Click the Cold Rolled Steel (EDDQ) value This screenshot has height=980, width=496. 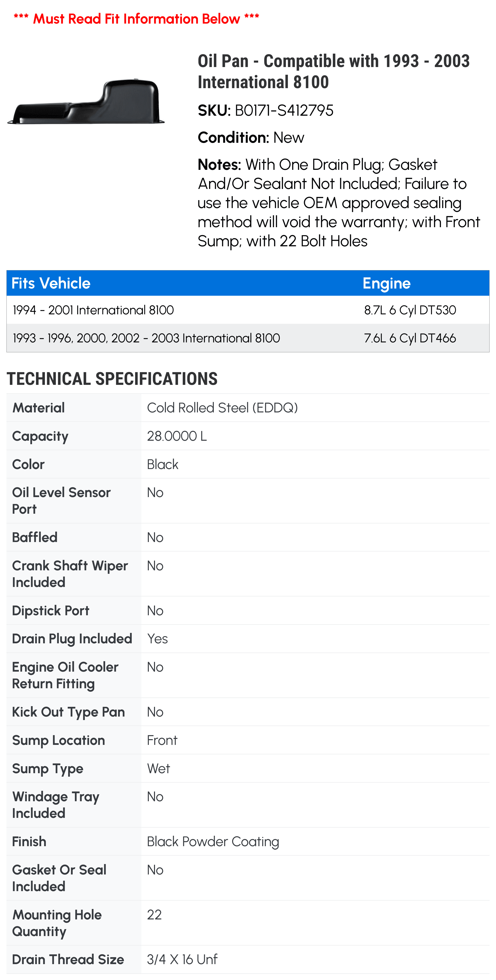pos(222,407)
